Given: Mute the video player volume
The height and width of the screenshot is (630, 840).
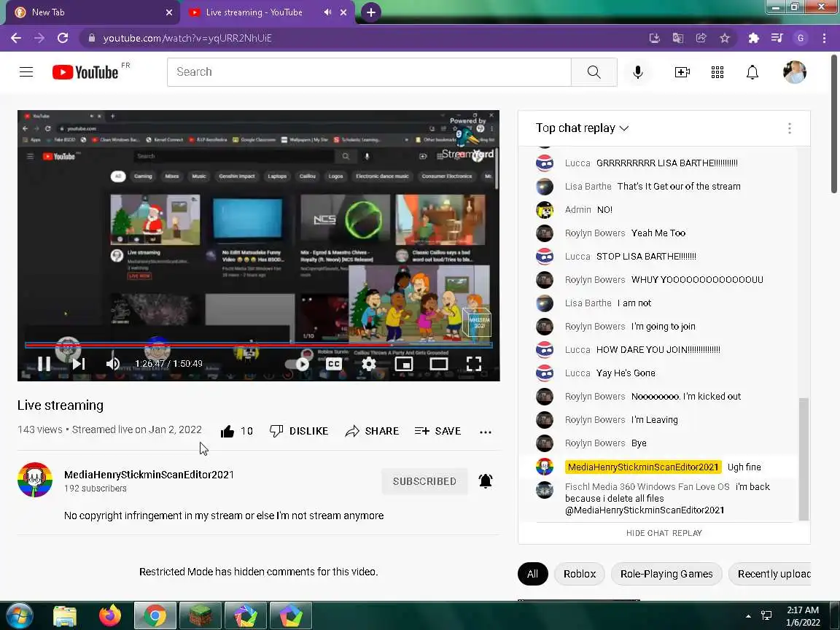Looking at the screenshot, I should 112,364.
